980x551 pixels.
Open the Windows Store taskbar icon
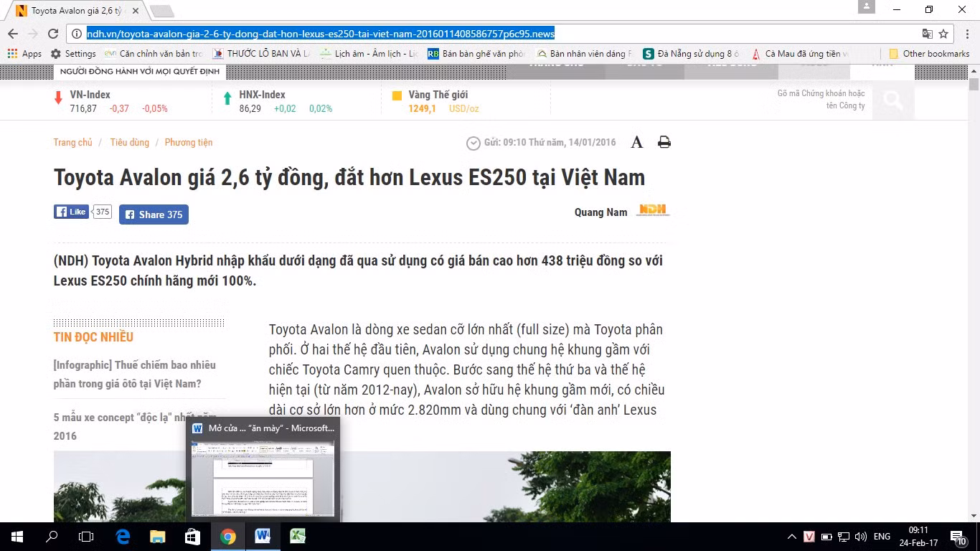192,537
